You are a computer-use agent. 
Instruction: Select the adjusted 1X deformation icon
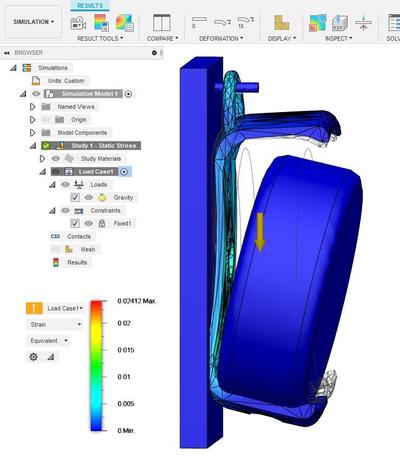coord(246,23)
